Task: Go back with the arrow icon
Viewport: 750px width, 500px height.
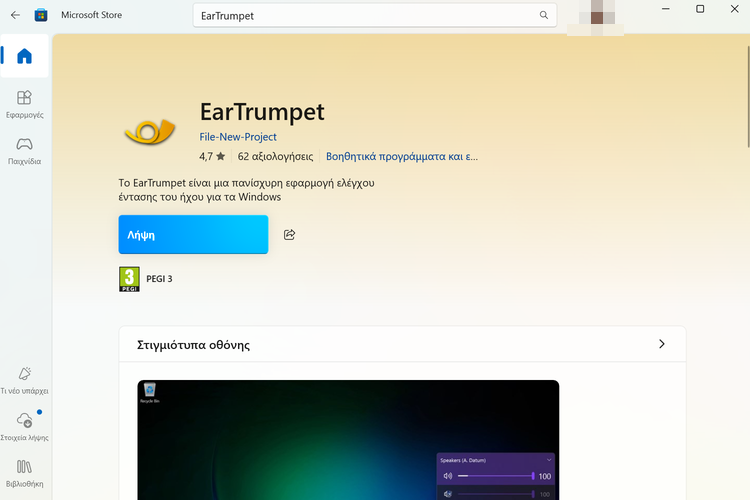Action: (15, 15)
